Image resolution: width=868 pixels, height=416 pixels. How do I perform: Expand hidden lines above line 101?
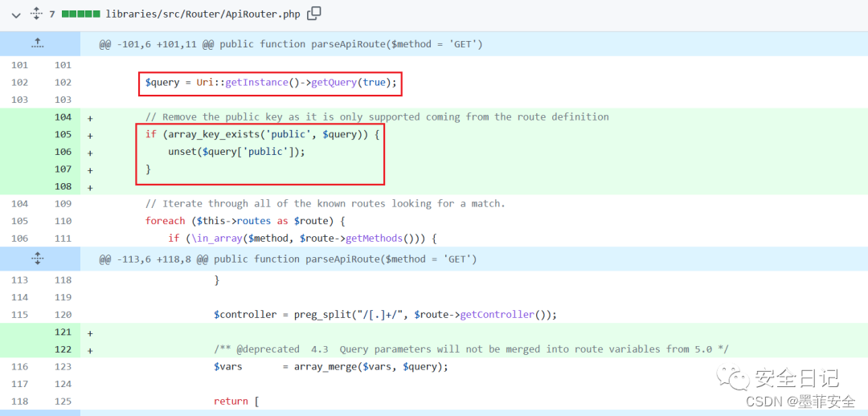tap(37, 43)
